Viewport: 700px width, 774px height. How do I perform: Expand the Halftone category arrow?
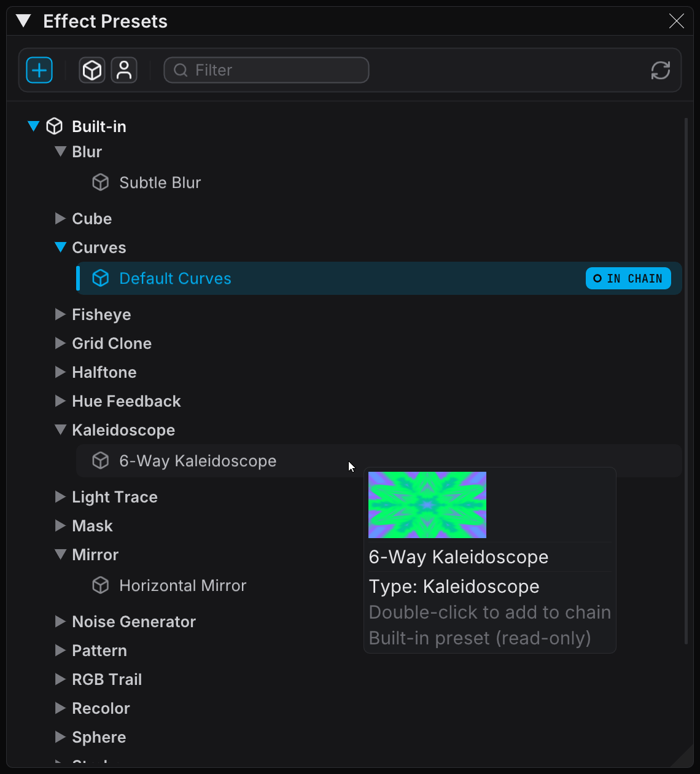point(60,372)
